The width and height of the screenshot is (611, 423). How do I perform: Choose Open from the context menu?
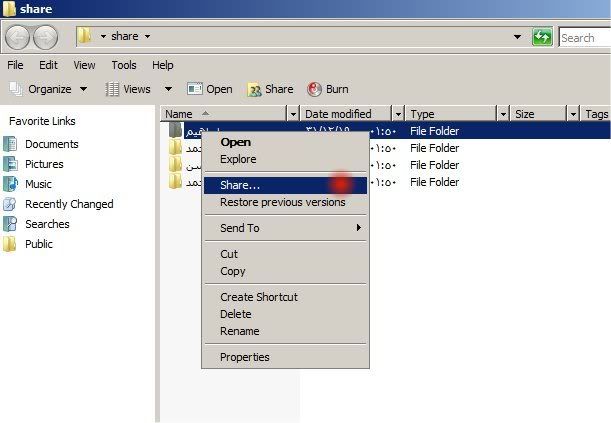point(286,142)
